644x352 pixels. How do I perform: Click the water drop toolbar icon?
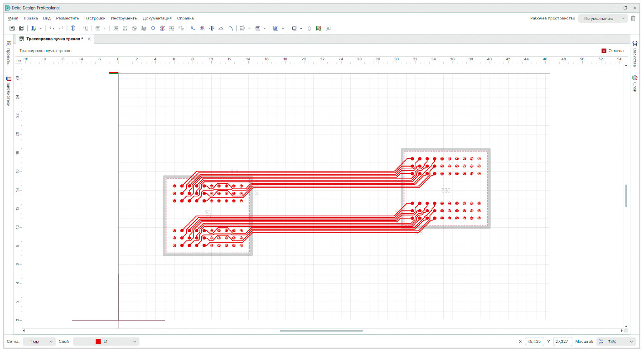click(309, 28)
